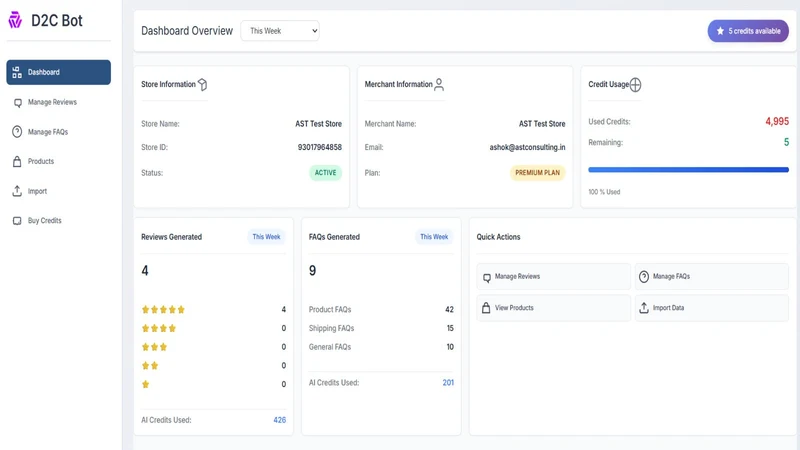
Task: Click the Dashboard Overview heading
Action: pos(187,31)
